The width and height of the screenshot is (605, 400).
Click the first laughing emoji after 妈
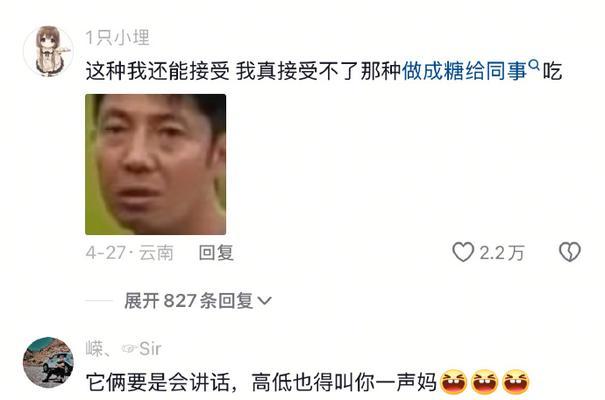(x=454, y=382)
